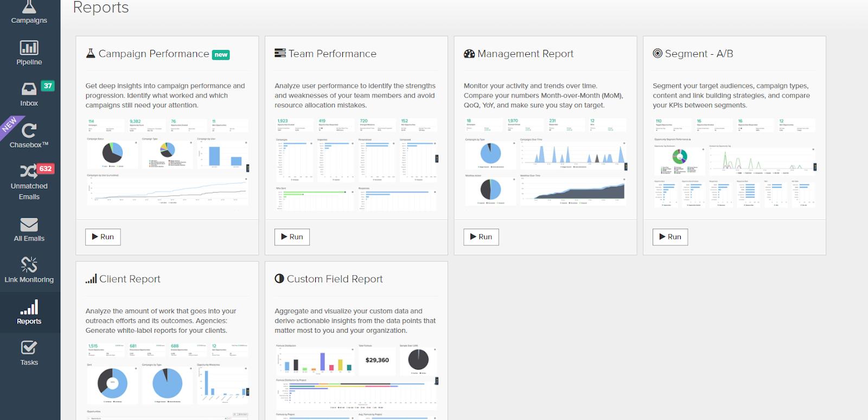
Task: Click the Segment - A/B preview thumbnail
Action: [x=734, y=163]
